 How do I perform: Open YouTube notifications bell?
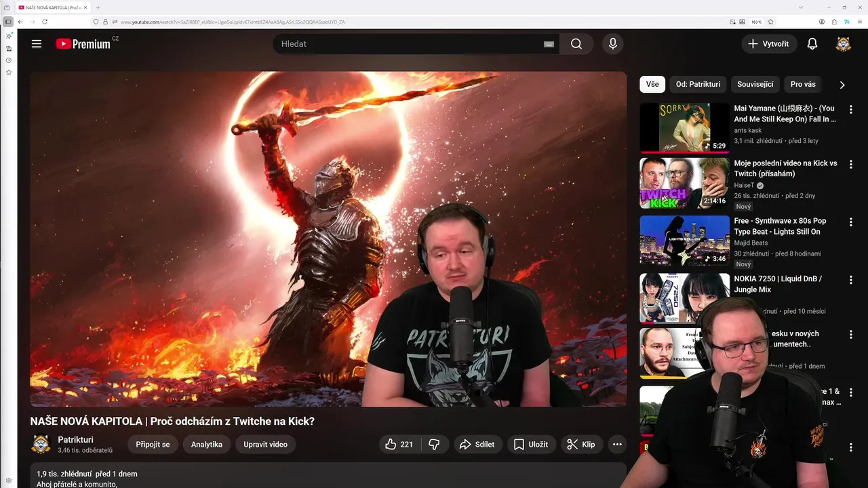[812, 44]
